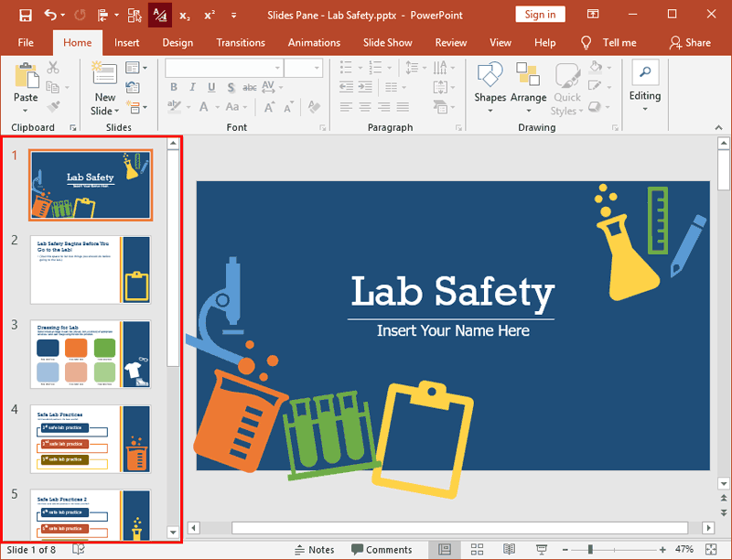
Task: Open the Quick Access Toolbar customization dropdown
Action: pyautogui.click(x=233, y=14)
